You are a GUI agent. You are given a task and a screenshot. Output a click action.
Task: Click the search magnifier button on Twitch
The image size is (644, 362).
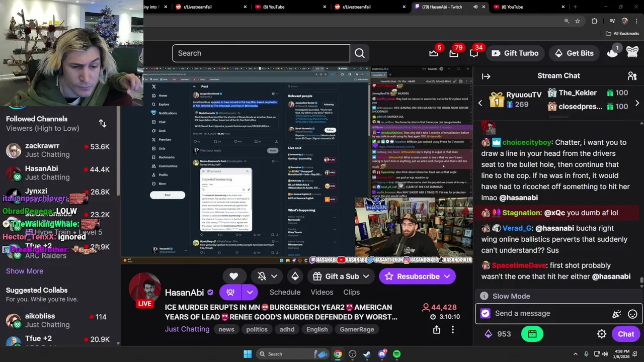point(360,53)
